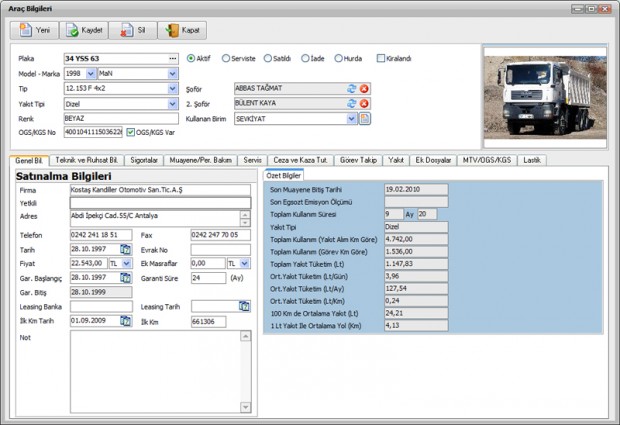The height and width of the screenshot is (425, 620).
Task: Delete the record with Sil button
Action: pyautogui.click(x=133, y=30)
